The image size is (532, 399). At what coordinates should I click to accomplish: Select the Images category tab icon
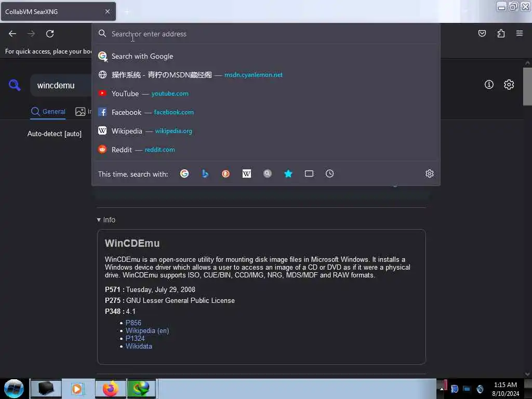[80, 111]
